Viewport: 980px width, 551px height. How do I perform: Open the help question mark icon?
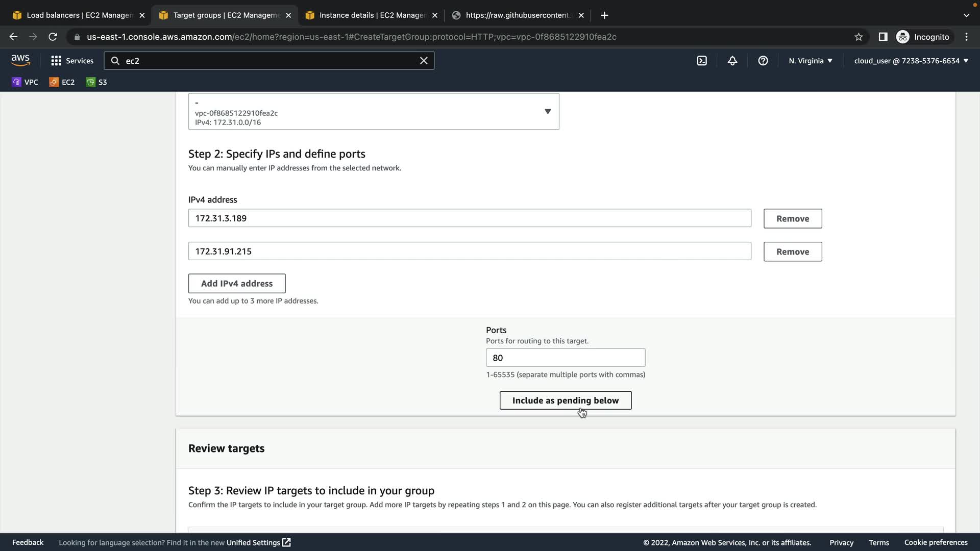coord(763,61)
